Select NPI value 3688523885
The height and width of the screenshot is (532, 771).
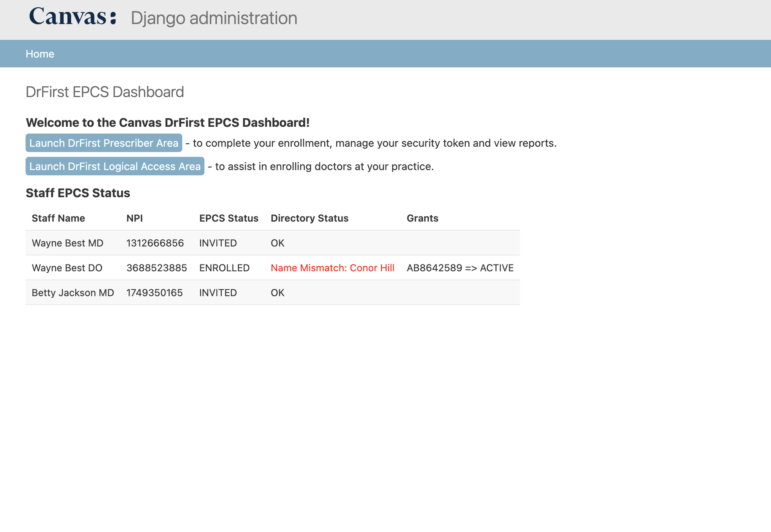(x=157, y=268)
